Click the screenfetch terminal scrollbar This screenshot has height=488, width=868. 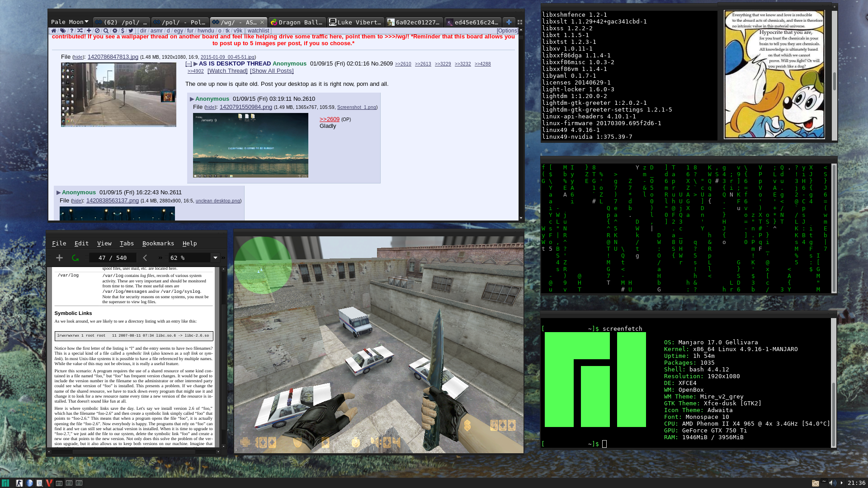pyautogui.click(x=834, y=383)
